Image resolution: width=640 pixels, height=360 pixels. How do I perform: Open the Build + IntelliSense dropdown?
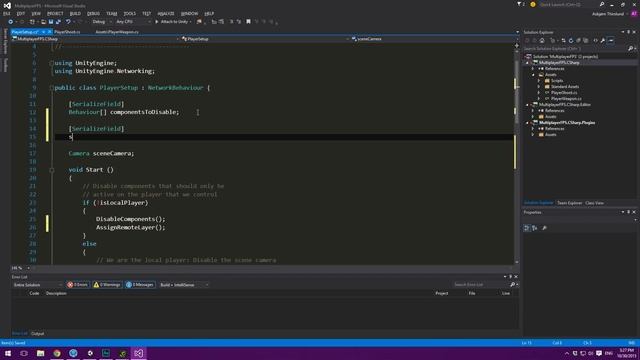[184, 284]
